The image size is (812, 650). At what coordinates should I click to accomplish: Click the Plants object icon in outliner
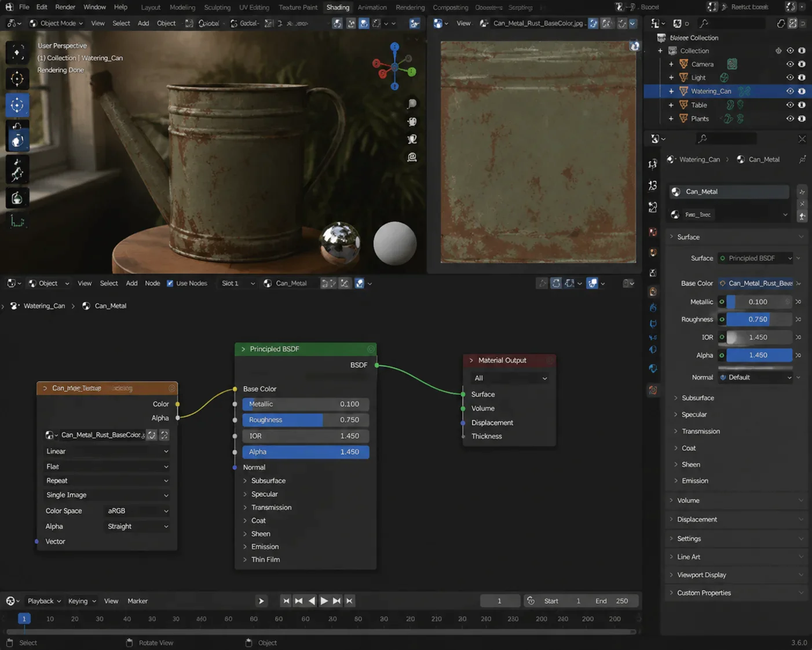tap(684, 118)
